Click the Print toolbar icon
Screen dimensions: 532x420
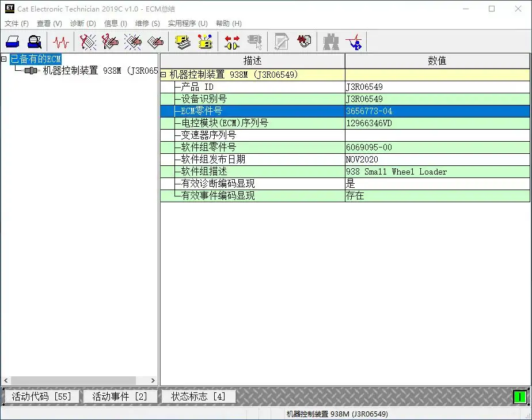[x=13, y=41]
